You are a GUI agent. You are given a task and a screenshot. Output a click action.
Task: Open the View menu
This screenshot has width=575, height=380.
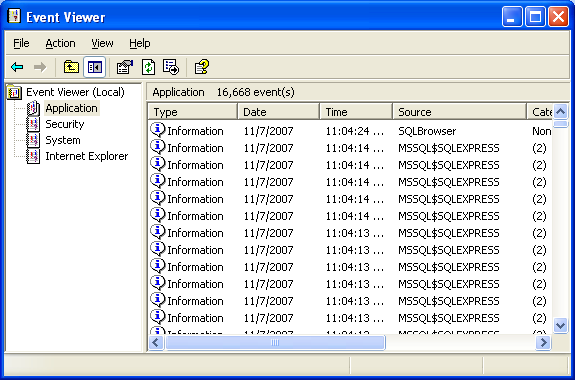point(102,43)
